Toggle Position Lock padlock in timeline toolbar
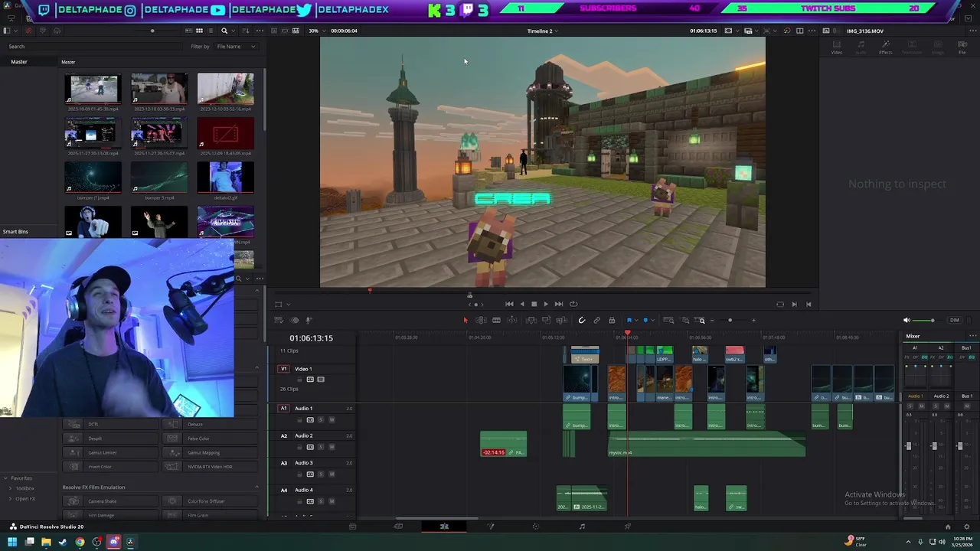The image size is (980, 551). [x=612, y=320]
